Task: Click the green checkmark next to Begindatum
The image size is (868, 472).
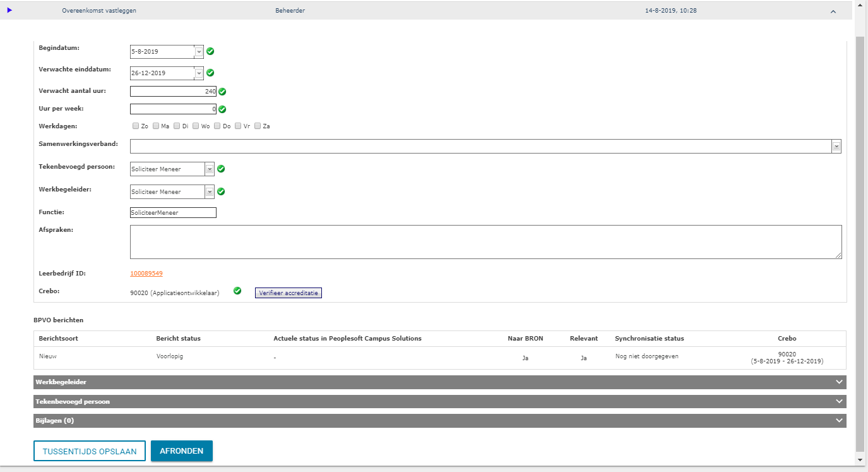Action: (210, 52)
